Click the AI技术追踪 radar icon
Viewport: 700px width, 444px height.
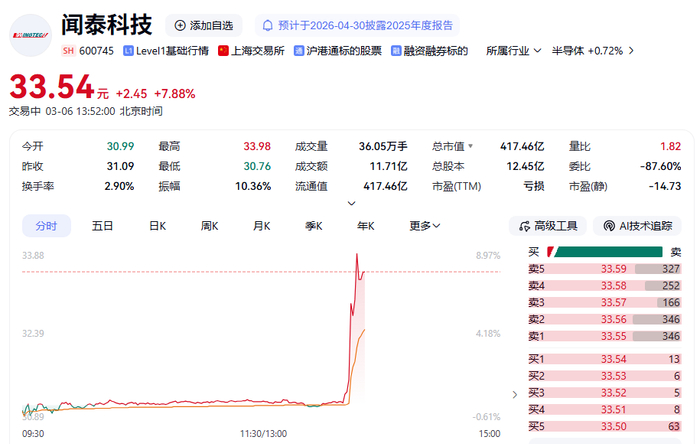[x=609, y=226]
